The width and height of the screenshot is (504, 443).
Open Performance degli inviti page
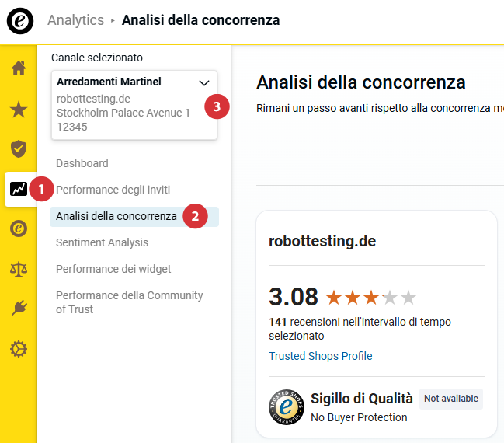point(113,190)
